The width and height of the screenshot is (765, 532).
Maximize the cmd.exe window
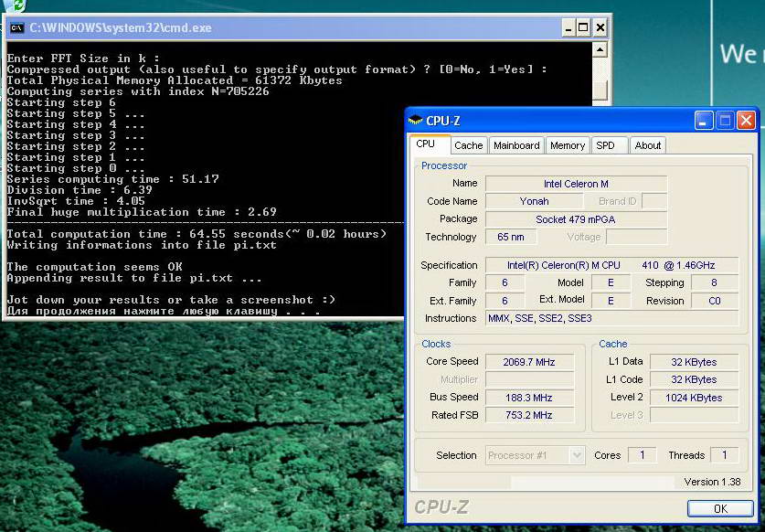point(583,27)
